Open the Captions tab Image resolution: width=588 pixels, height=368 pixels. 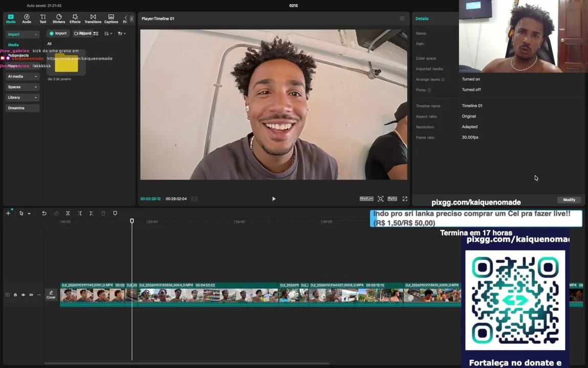coord(111,19)
